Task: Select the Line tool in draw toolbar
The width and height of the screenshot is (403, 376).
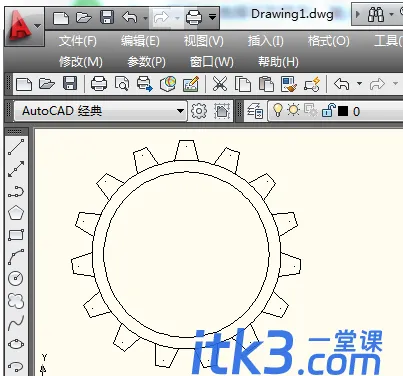Action: click(x=16, y=147)
